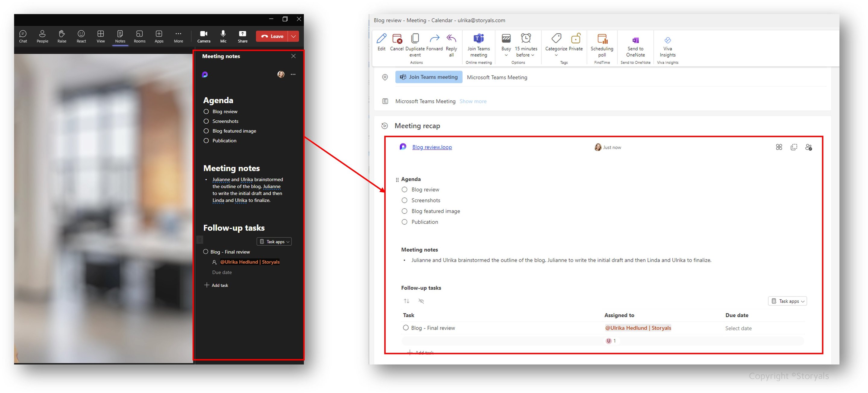Screen dimensions: 868x393
Task: Open the Blog review.loop link
Action: [432, 147]
